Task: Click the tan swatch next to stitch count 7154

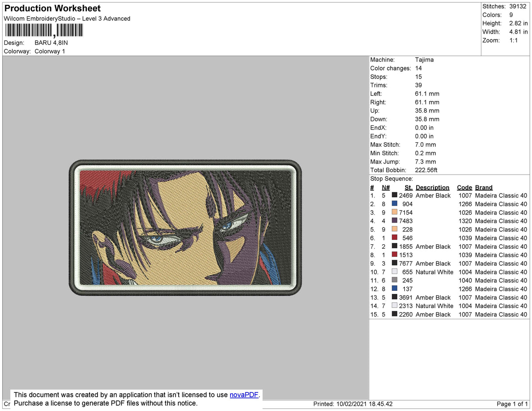Action: (394, 212)
